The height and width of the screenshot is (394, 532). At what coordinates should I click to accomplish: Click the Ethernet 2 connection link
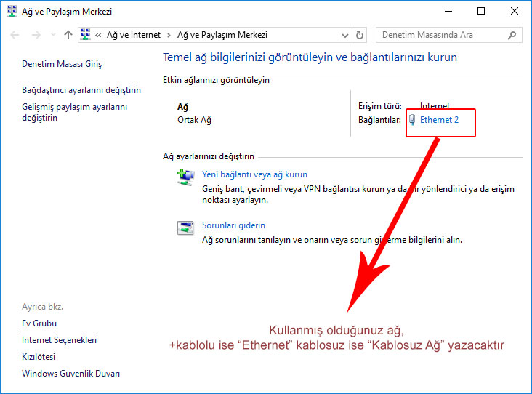439,120
